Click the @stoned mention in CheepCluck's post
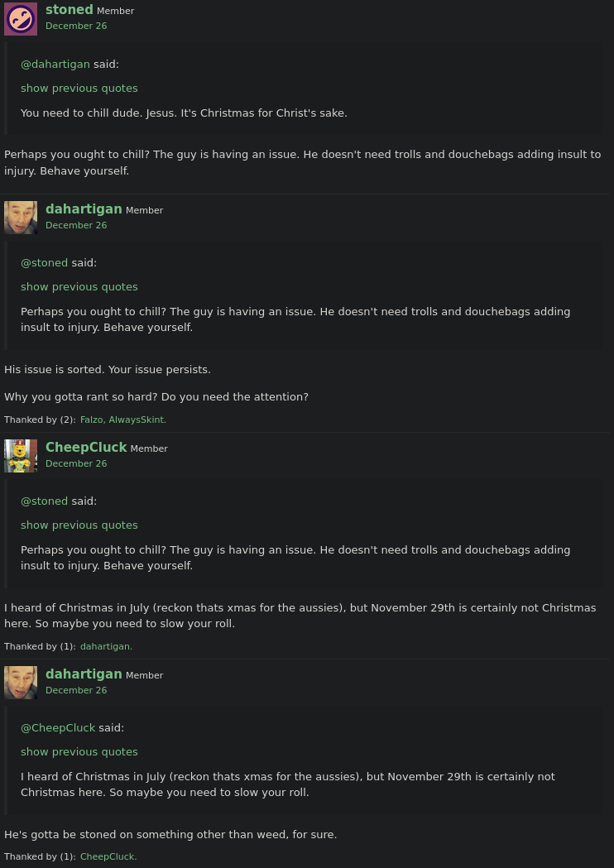Viewport: 614px width, 868px height. tap(44, 501)
